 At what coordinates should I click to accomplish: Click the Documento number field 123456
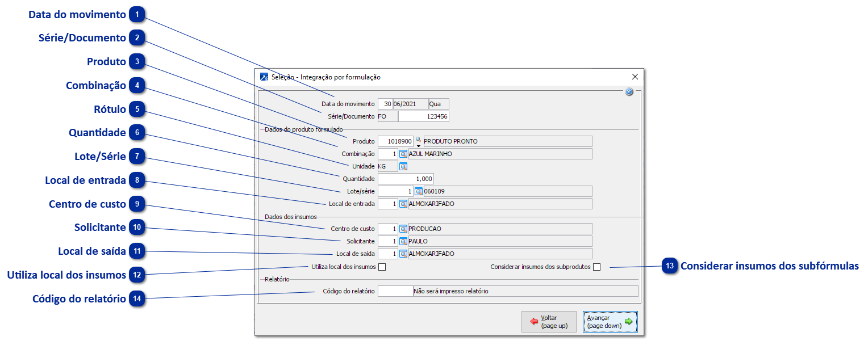point(424,116)
